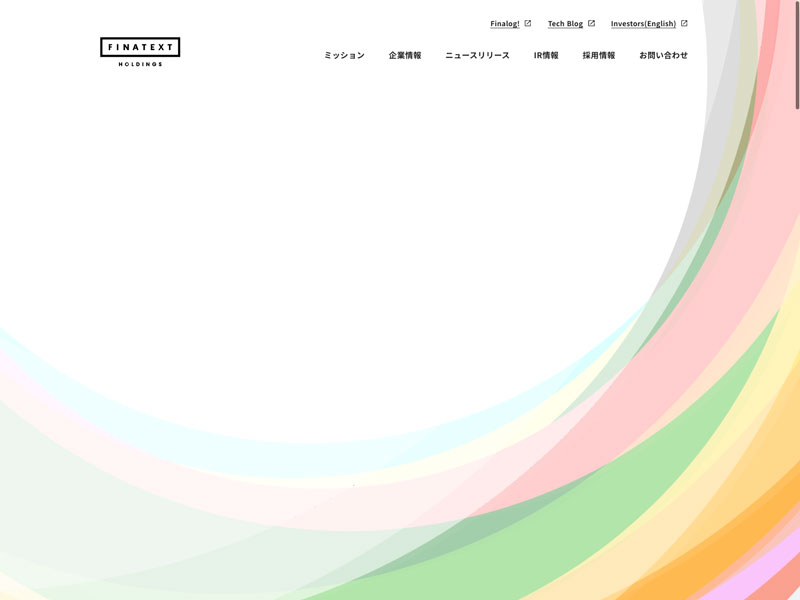The width and height of the screenshot is (800, 600).
Task: Click external-link icon beside Investors(English)
Action: [684, 23]
